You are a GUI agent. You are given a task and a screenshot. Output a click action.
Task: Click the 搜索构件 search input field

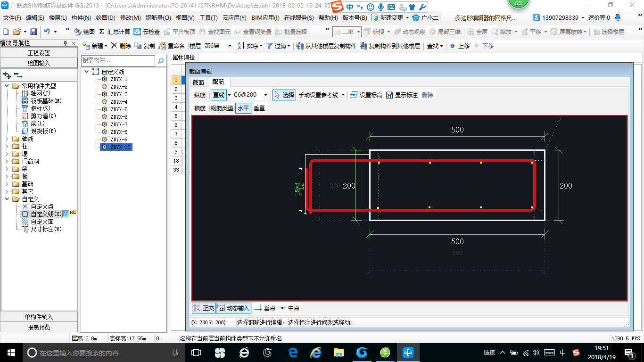pos(118,60)
